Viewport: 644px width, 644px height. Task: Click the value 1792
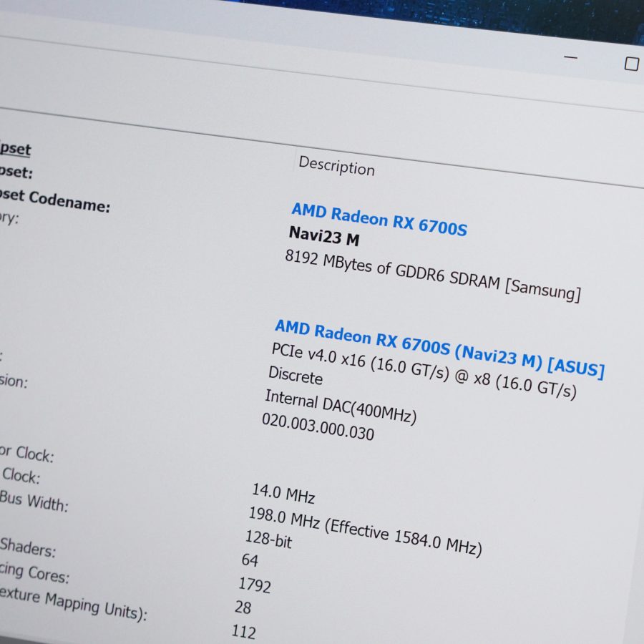pos(255,585)
